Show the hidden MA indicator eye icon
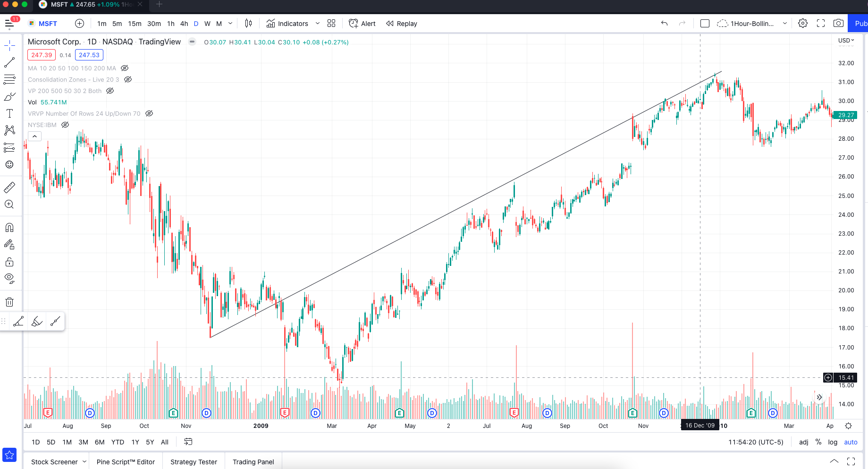 (x=125, y=68)
